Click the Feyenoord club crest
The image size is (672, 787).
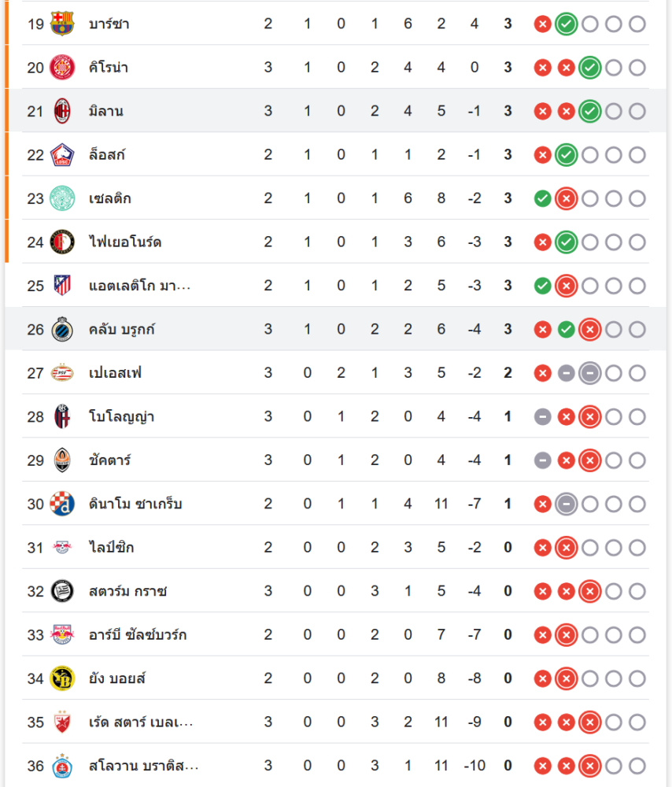pyautogui.click(x=61, y=242)
